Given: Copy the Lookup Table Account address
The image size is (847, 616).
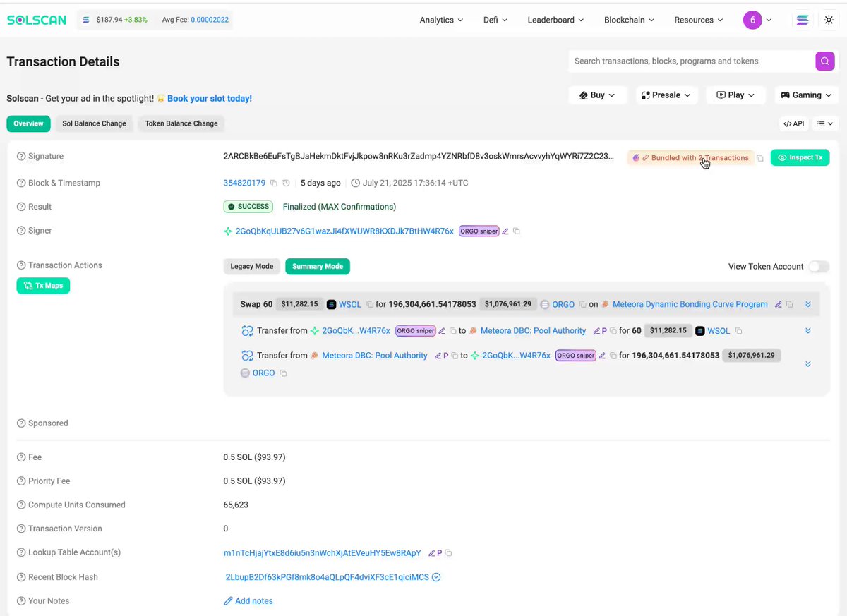Looking at the screenshot, I should (448, 553).
